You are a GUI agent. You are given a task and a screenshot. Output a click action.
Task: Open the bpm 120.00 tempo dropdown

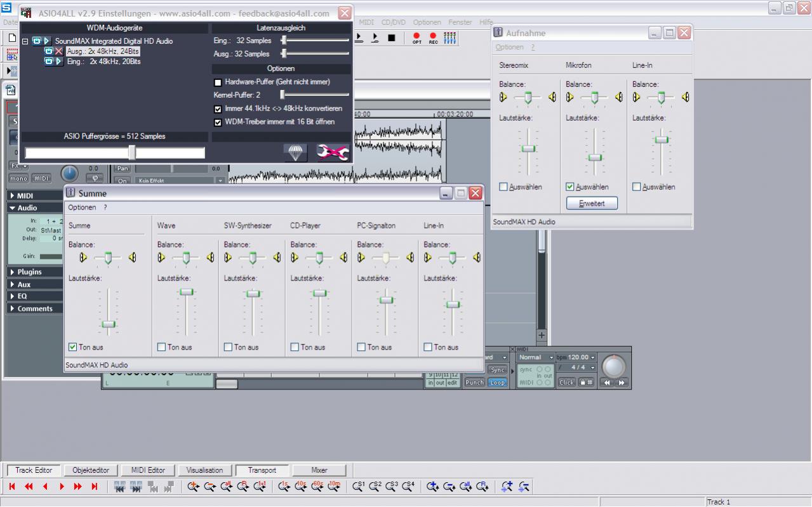click(x=593, y=357)
